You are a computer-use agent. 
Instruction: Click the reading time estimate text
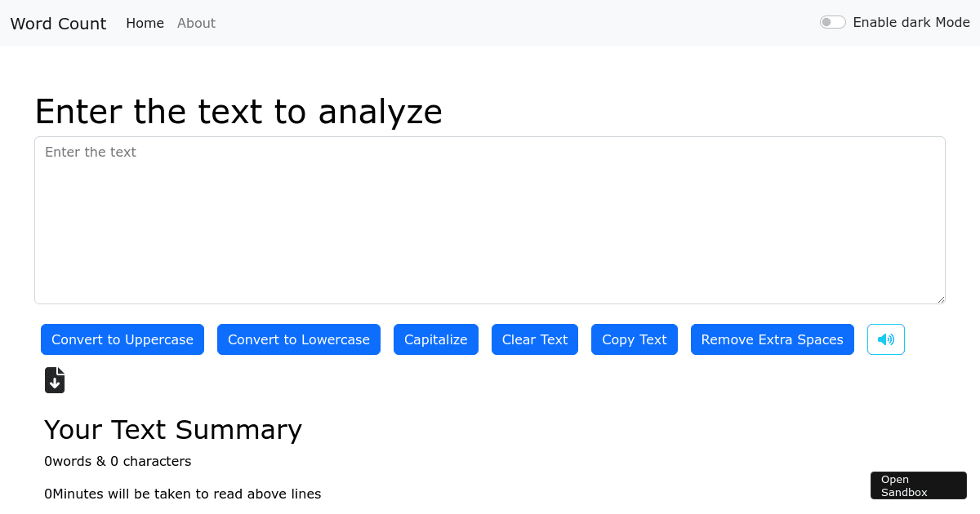[x=183, y=494]
